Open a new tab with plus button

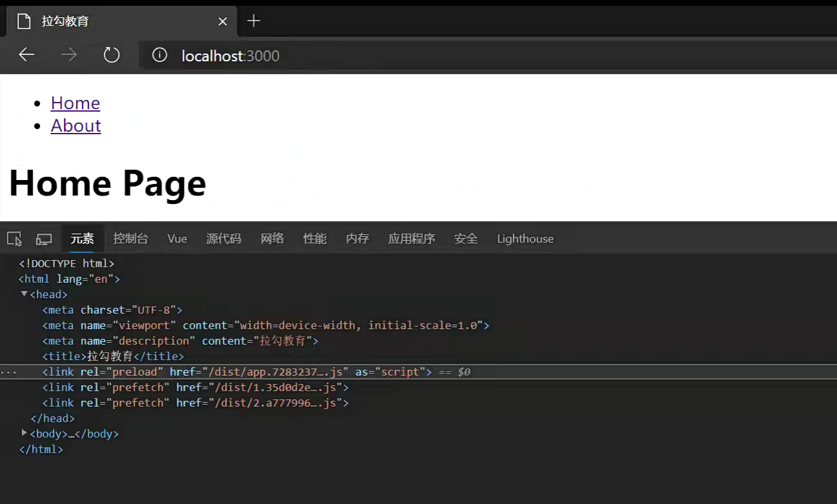pos(254,21)
